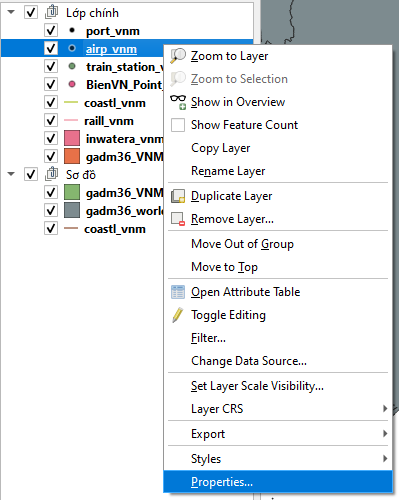Select the Lớp chính group label

[x=92, y=13]
